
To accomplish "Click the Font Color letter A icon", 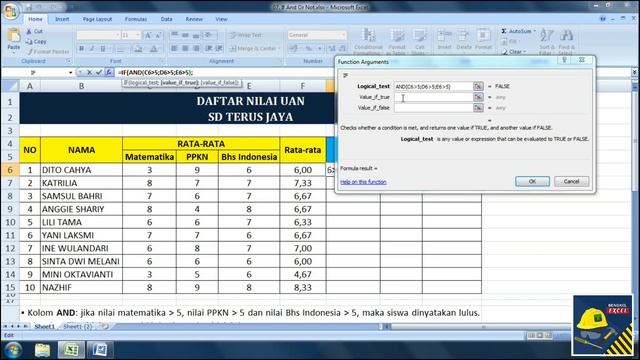I will pyautogui.click(x=153, y=49).
